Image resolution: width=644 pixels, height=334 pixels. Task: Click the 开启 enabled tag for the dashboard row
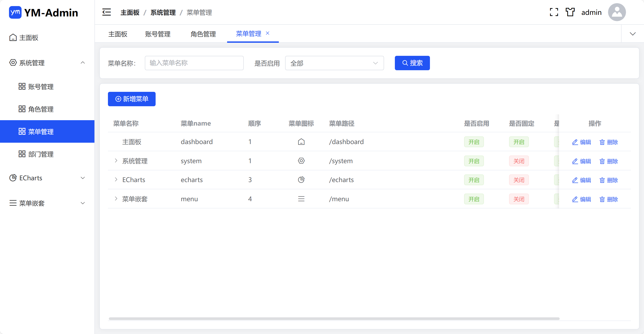coord(474,142)
